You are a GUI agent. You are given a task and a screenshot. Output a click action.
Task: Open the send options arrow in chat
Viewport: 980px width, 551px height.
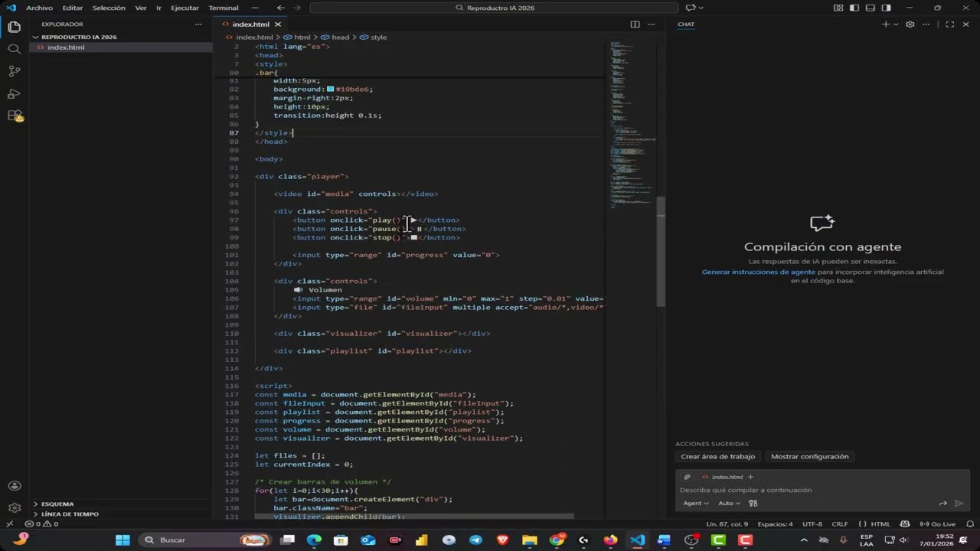[x=943, y=504]
